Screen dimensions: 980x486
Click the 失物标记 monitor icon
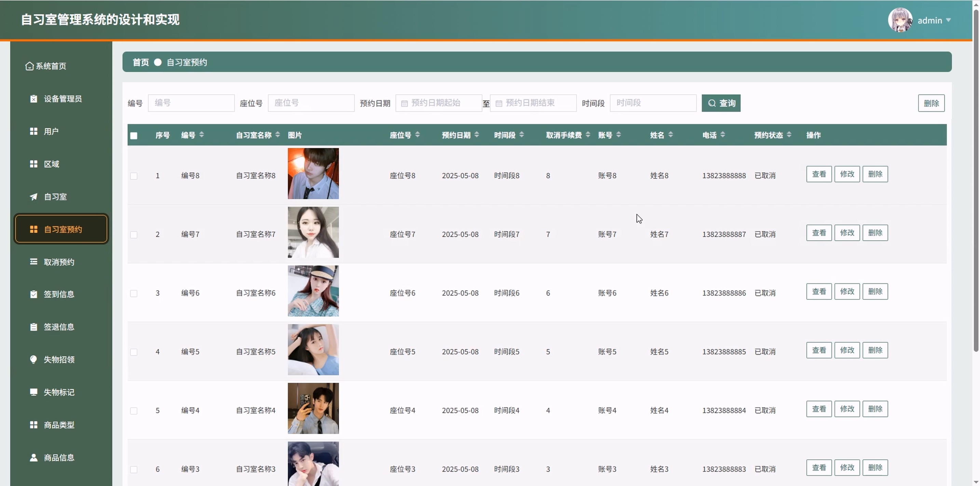33,392
